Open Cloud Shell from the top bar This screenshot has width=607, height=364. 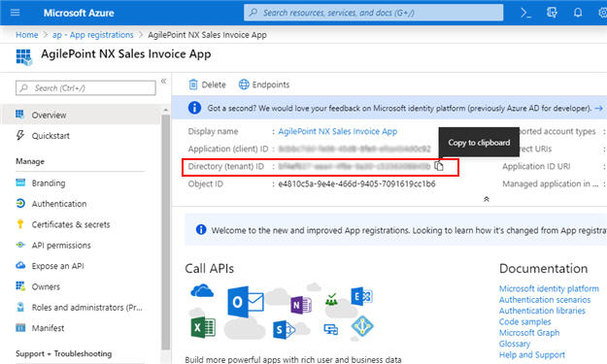tap(525, 13)
